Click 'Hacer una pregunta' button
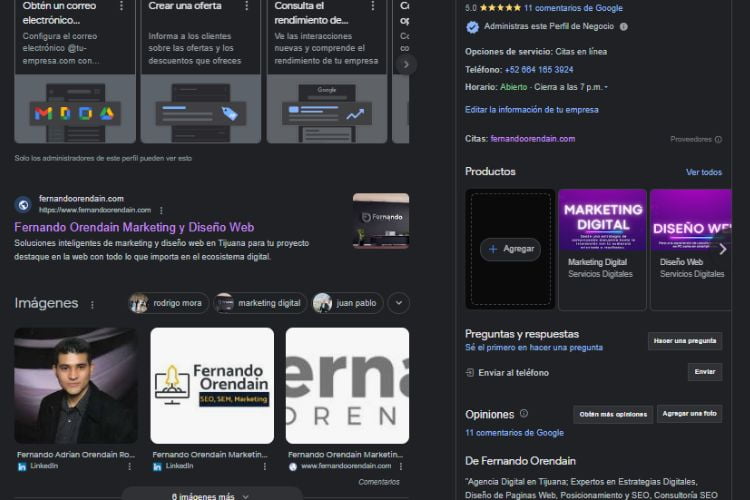 tap(684, 341)
